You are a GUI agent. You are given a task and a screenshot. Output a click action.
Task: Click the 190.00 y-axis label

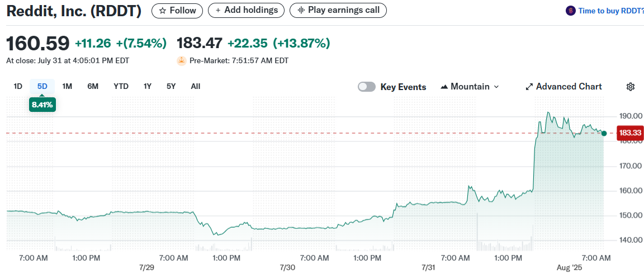(630, 116)
